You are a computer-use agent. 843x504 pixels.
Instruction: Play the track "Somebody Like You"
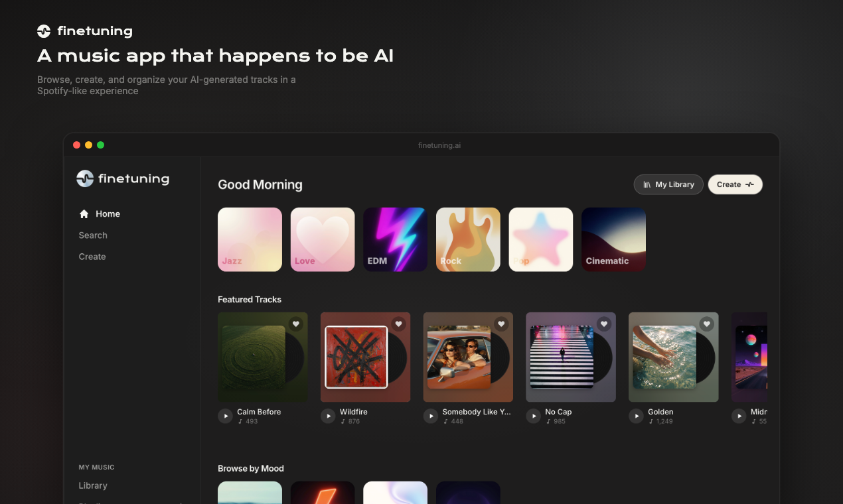pos(430,416)
